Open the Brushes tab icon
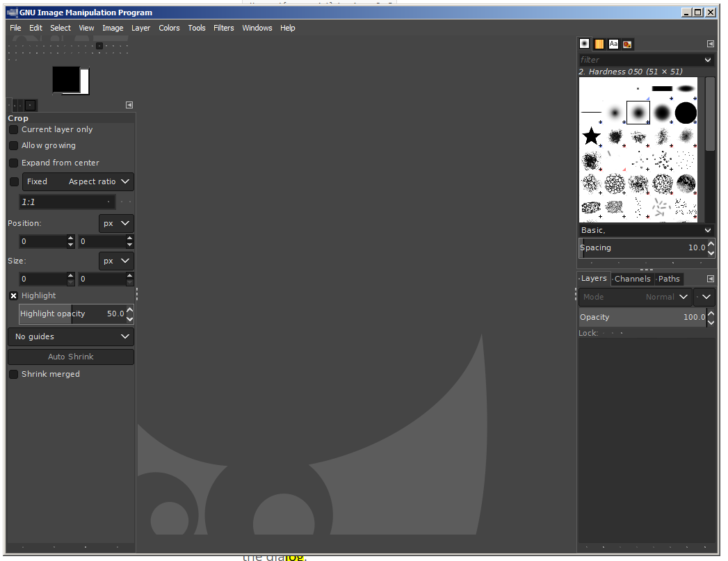Screen dimensions: 728x561 585,44
